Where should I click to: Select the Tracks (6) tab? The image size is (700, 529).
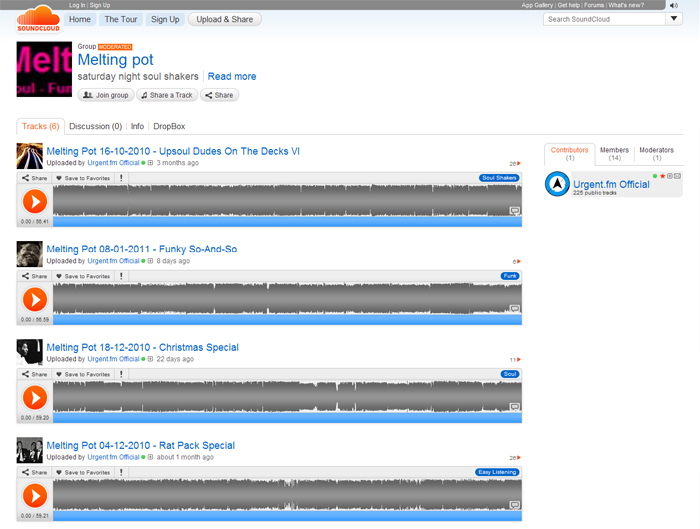tap(41, 126)
